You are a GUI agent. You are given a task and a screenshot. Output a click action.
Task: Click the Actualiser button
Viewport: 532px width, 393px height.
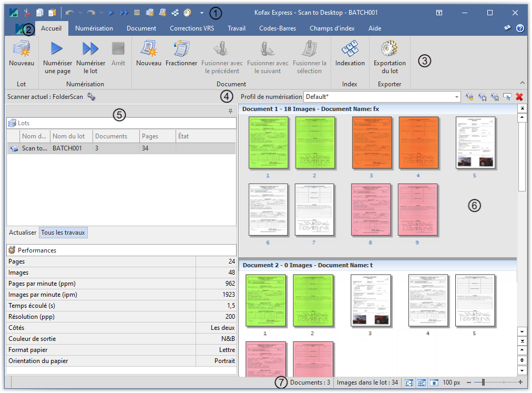(x=23, y=233)
